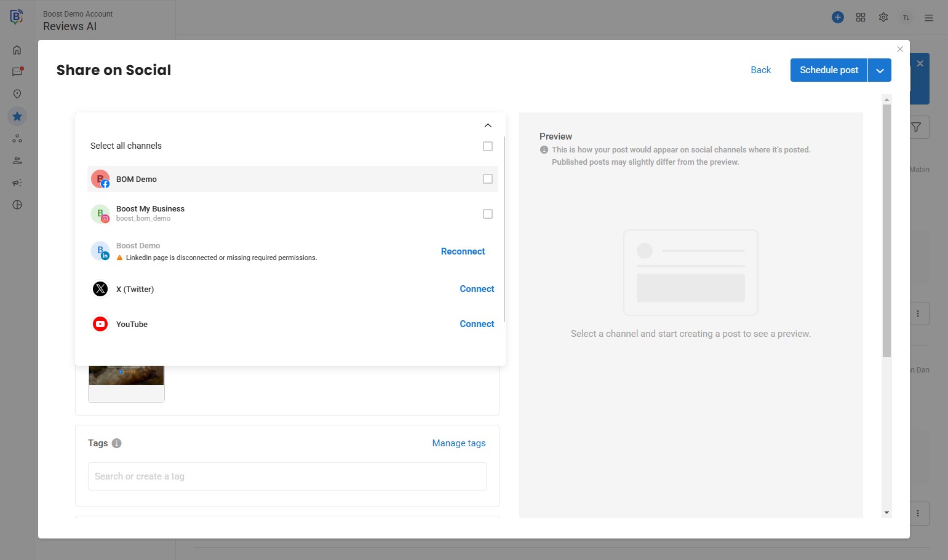
Task: Click the blue plus icon in header
Action: pyautogui.click(x=838, y=17)
